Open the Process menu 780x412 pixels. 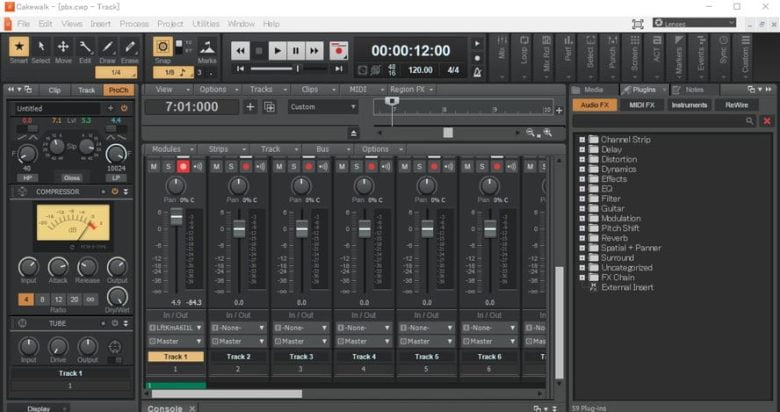click(x=134, y=24)
